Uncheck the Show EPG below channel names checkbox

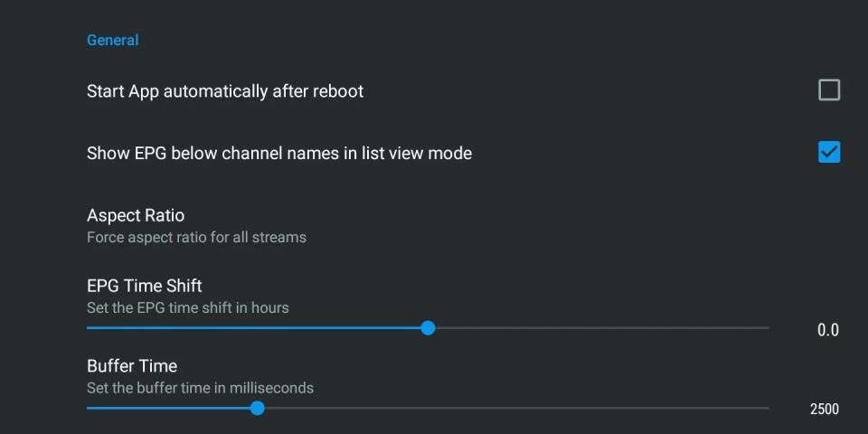click(828, 152)
